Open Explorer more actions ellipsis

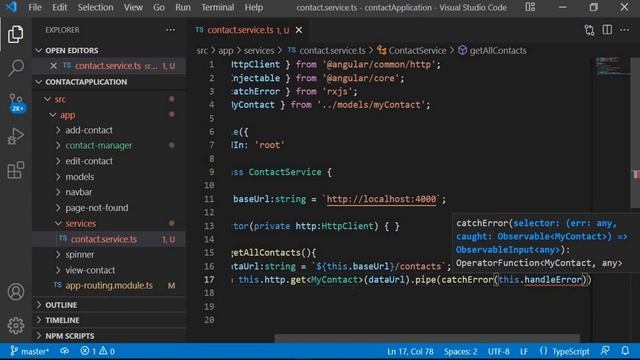pyautogui.click(x=170, y=30)
